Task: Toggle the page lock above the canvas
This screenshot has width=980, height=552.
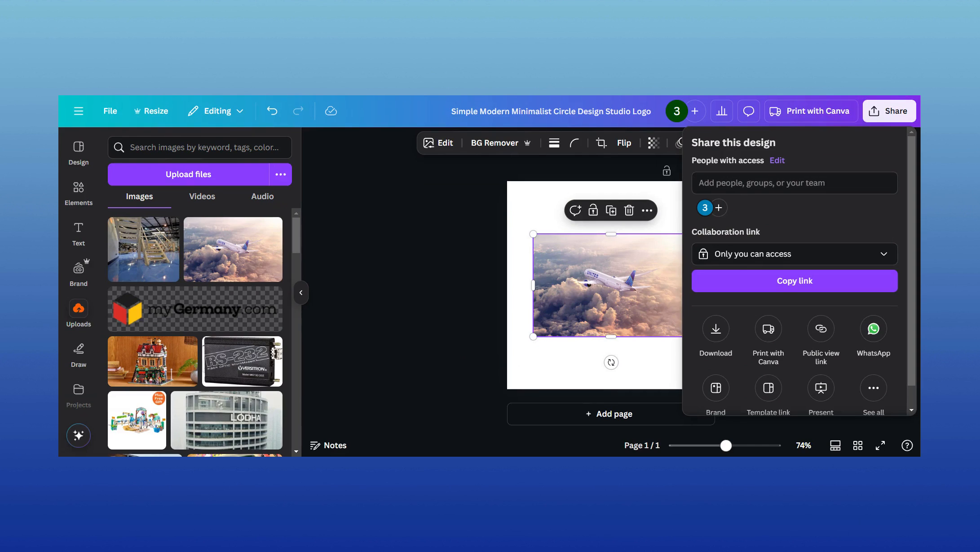Action: click(666, 171)
